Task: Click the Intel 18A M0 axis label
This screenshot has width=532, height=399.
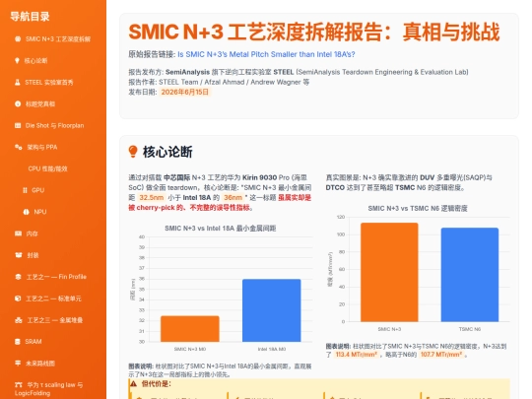Action: click(x=272, y=349)
